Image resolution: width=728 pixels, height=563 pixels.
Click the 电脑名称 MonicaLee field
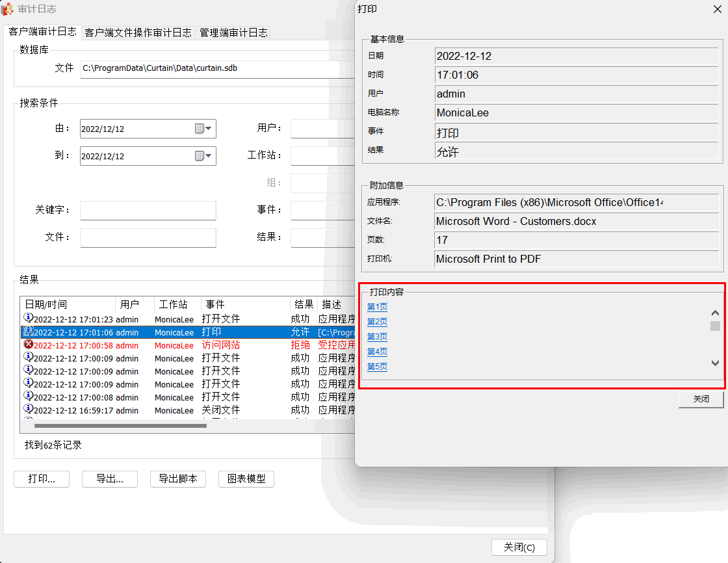pos(576,113)
